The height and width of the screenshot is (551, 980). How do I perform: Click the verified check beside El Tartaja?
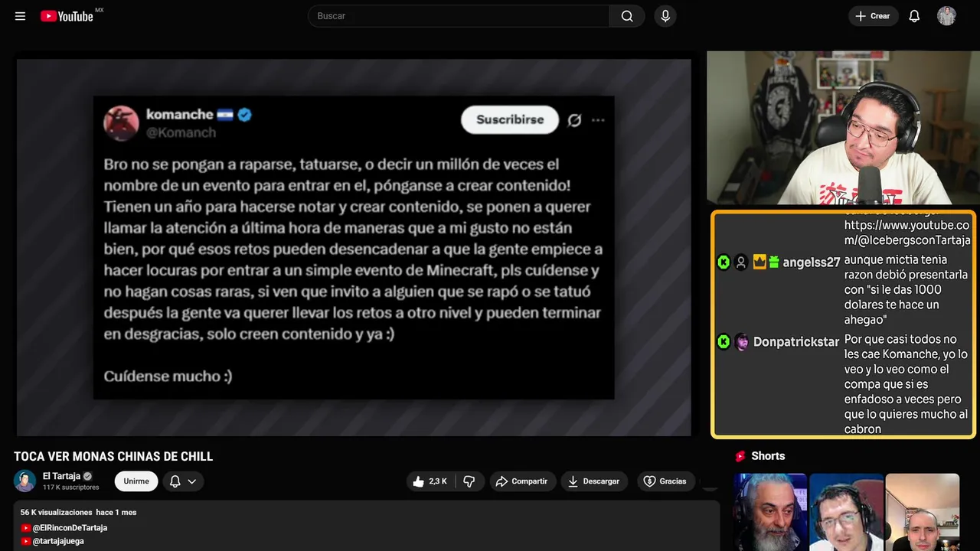click(87, 476)
